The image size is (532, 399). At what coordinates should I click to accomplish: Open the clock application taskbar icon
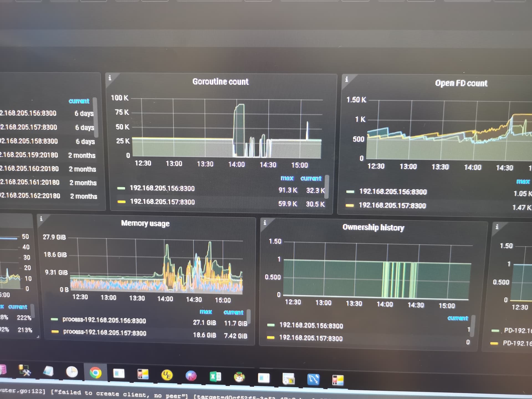[72, 372]
